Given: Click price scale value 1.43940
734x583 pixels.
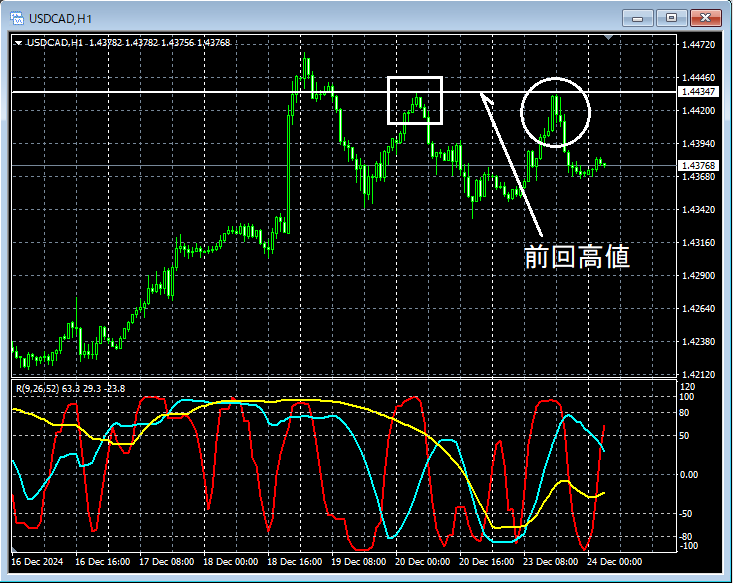Looking at the screenshot, I should [x=698, y=143].
